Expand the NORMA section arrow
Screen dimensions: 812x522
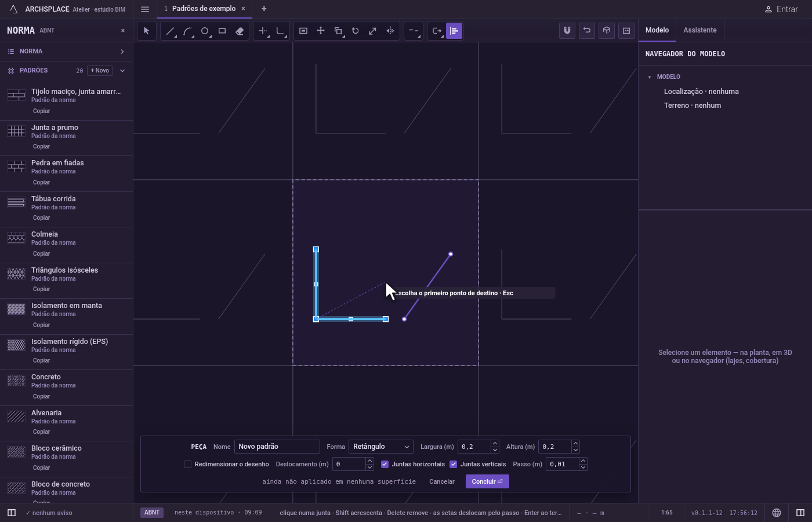click(x=122, y=52)
